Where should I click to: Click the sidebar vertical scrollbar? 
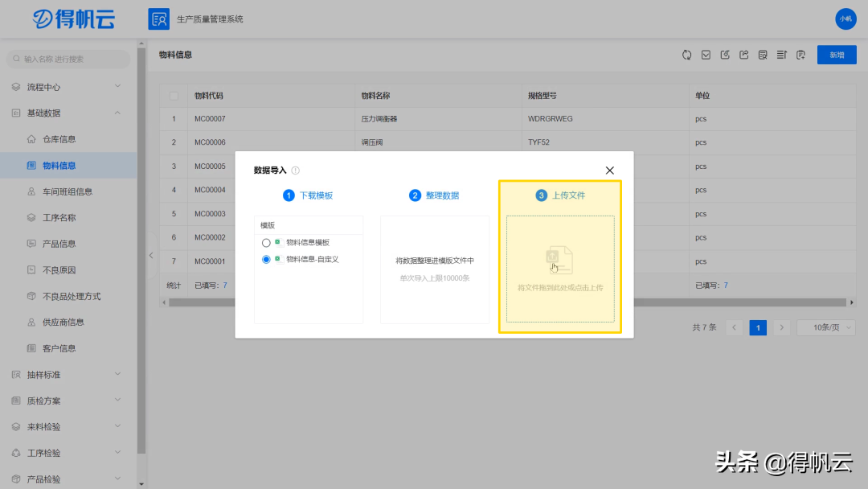pos(141,249)
